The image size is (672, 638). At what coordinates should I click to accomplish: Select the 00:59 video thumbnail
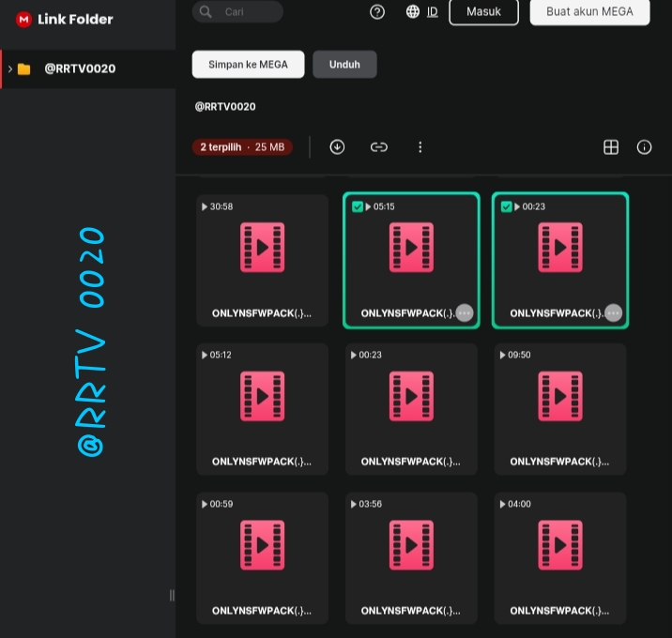point(262,558)
